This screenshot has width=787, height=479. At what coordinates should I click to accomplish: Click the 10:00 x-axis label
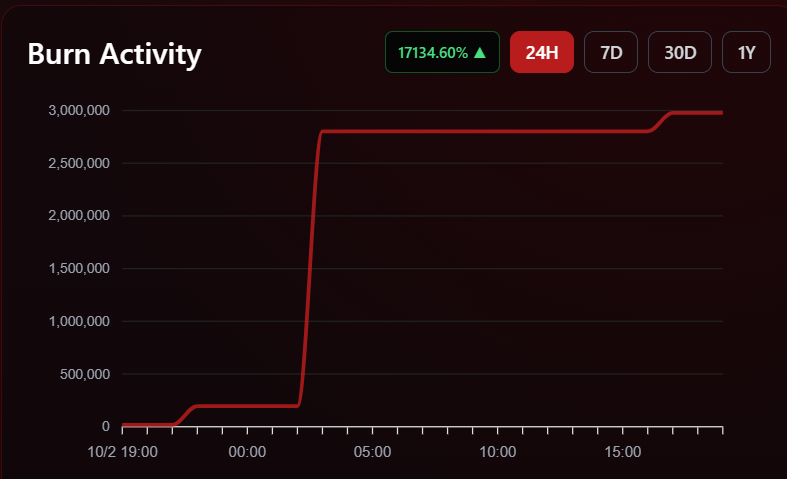tap(497, 452)
